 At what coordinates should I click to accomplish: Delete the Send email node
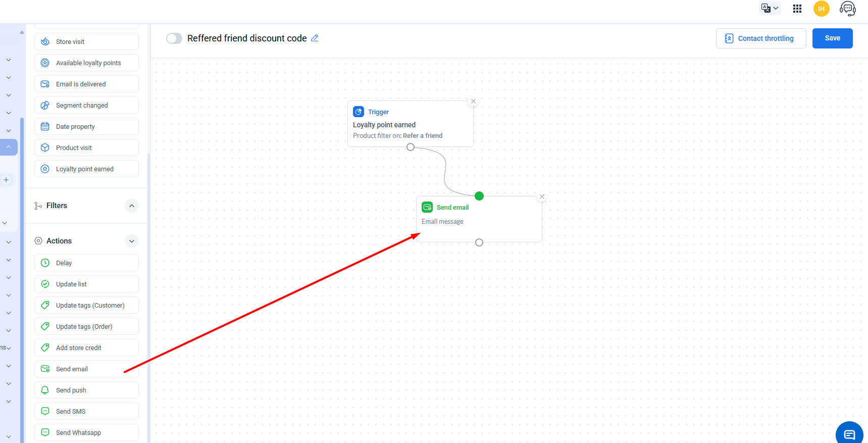pos(542,196)
